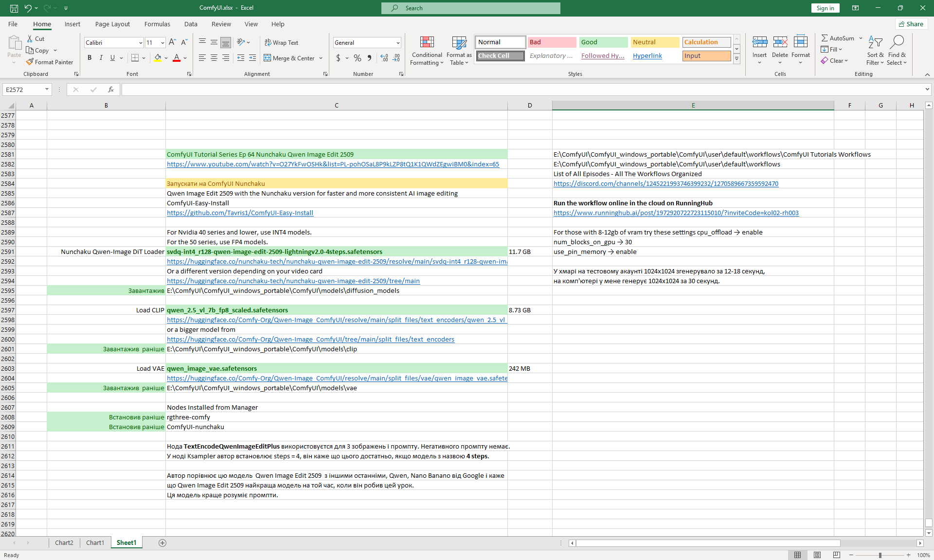The height and width of the screenshot is (560, 934).
Task: Switch to Page Break Preview view
Action: 836,555
